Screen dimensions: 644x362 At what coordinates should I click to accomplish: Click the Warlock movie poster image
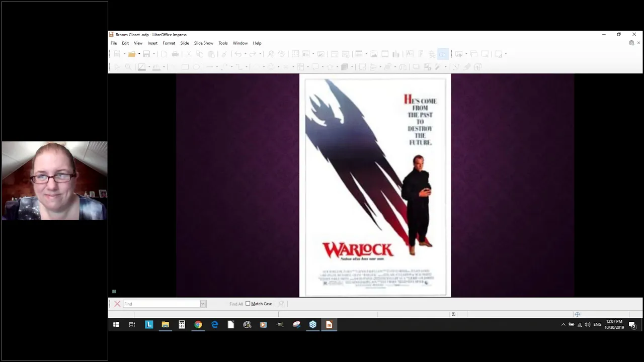pyautogui.click(x=375, y=186)
